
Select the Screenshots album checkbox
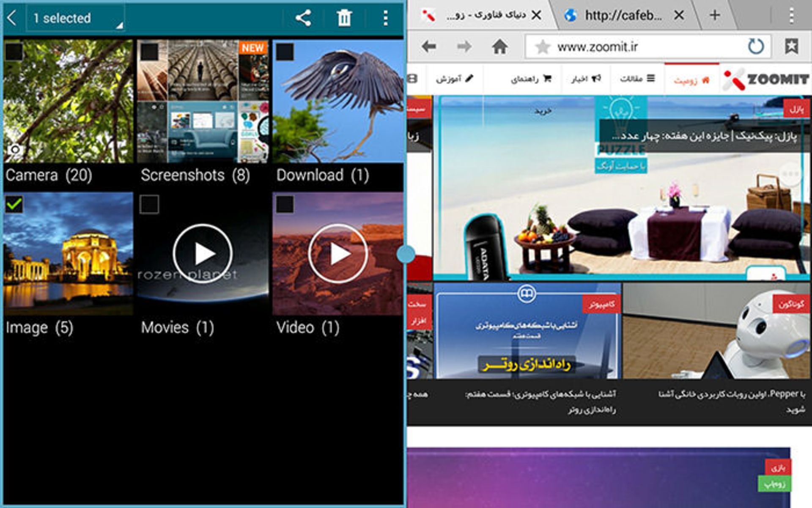click(150, 51)
